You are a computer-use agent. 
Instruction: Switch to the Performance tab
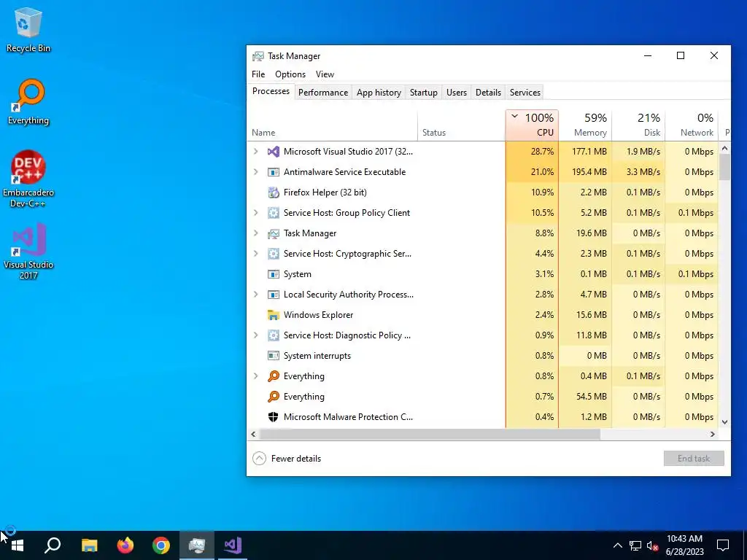click(323, 93)
